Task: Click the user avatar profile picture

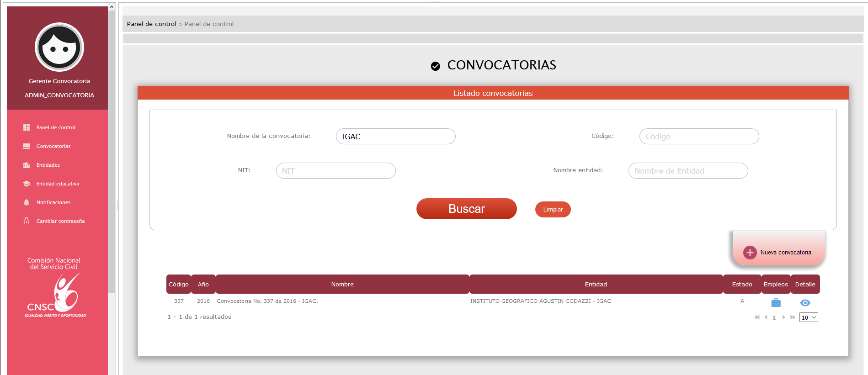Action: (59, 47)
